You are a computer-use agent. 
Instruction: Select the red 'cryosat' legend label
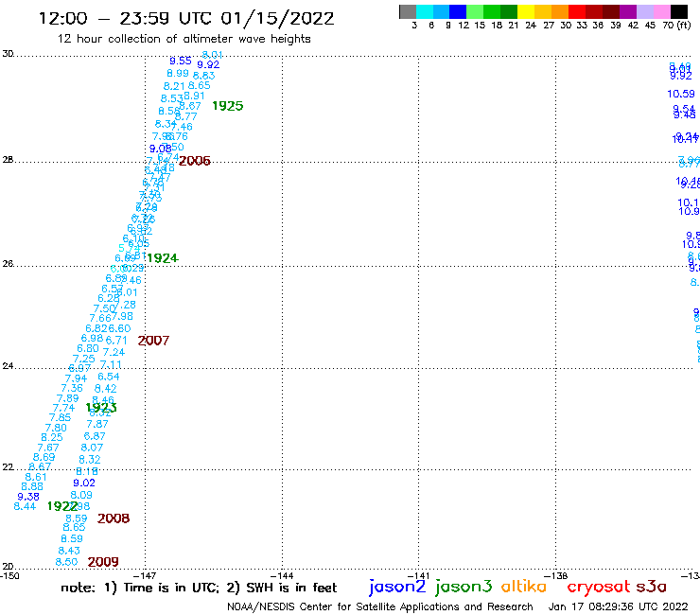click(599, 587)
